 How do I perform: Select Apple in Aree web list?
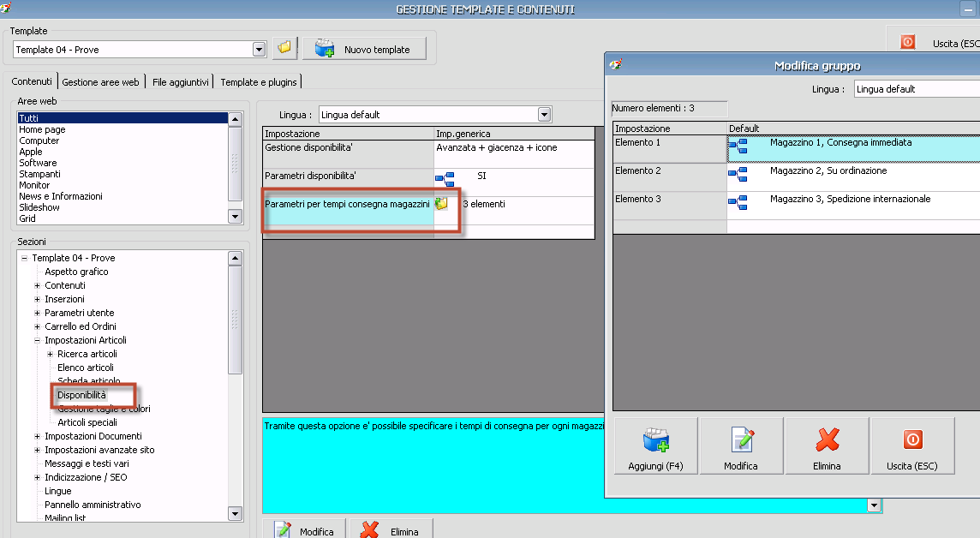tap(31, 152)
